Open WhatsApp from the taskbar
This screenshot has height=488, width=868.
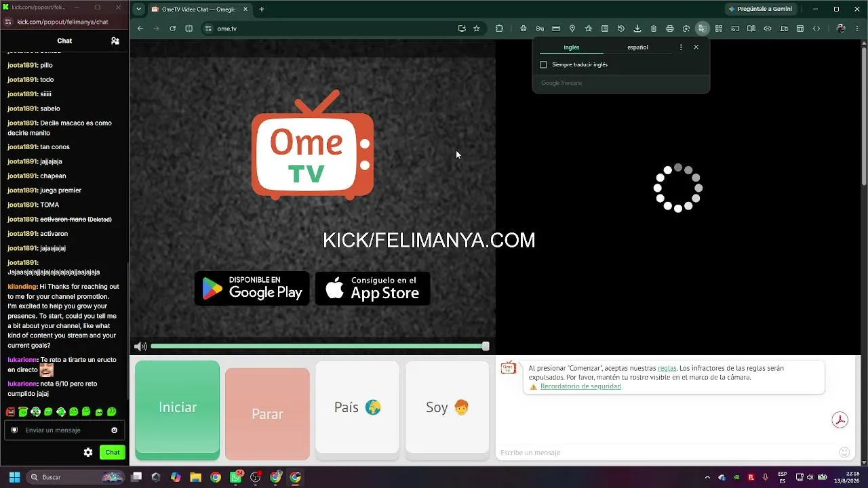tap(235, 477)
